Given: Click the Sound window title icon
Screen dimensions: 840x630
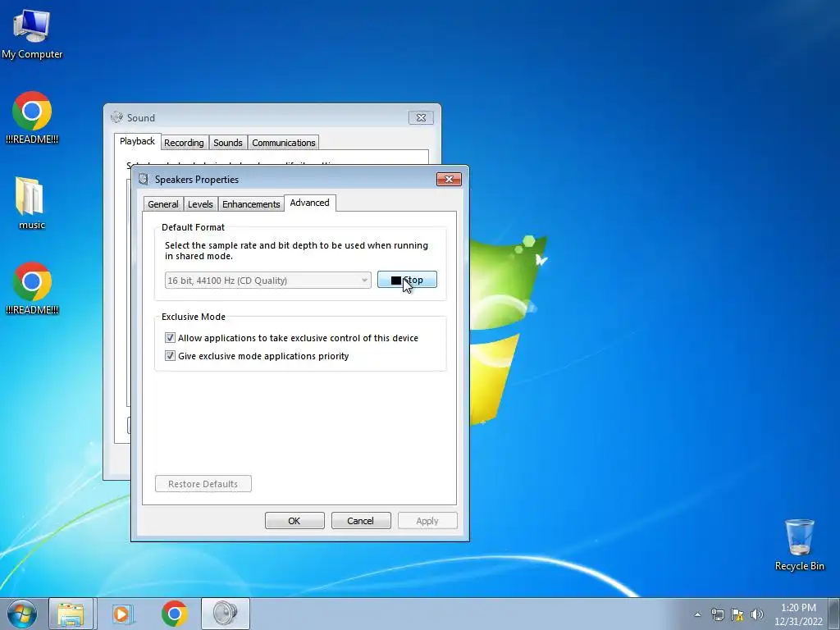Looking at the screenshot, I should tap(116, 117).
